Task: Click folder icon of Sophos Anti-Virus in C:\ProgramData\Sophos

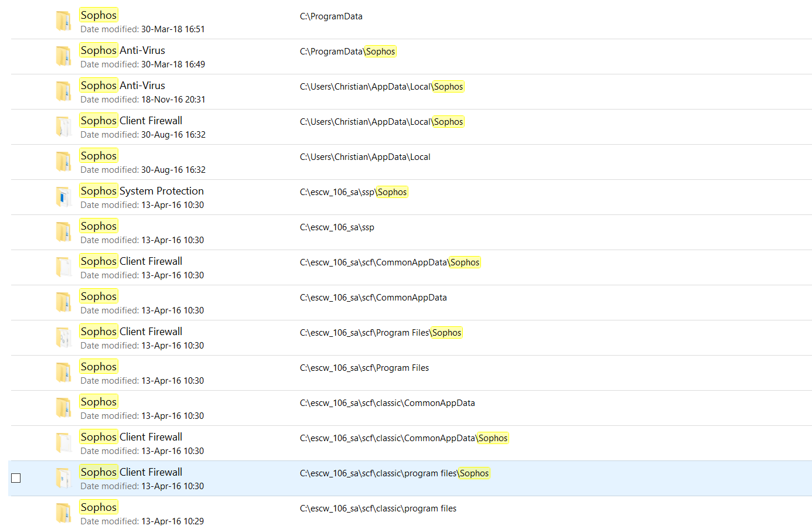Action: (63, 56)
